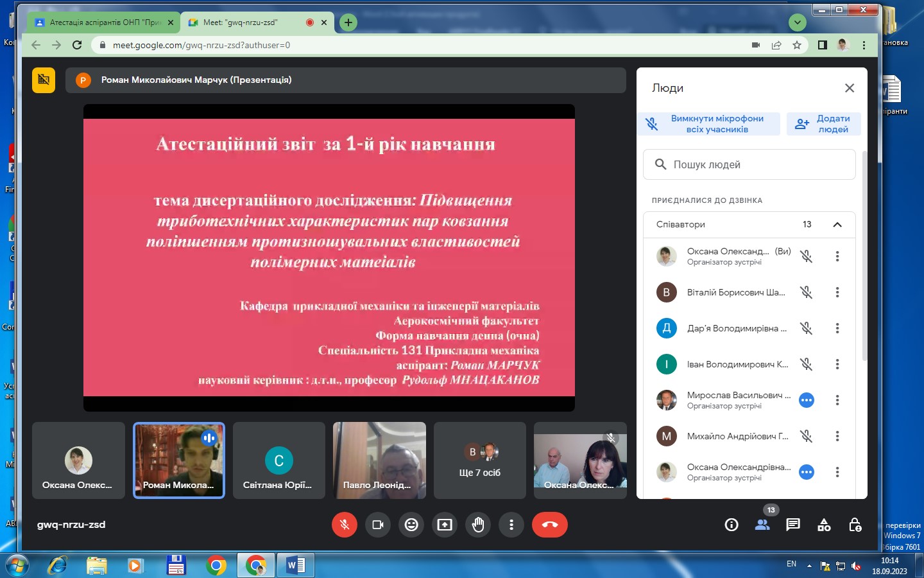Show meeting details info icon
This screenshot has height=578, width=924.
coord(732,525)
